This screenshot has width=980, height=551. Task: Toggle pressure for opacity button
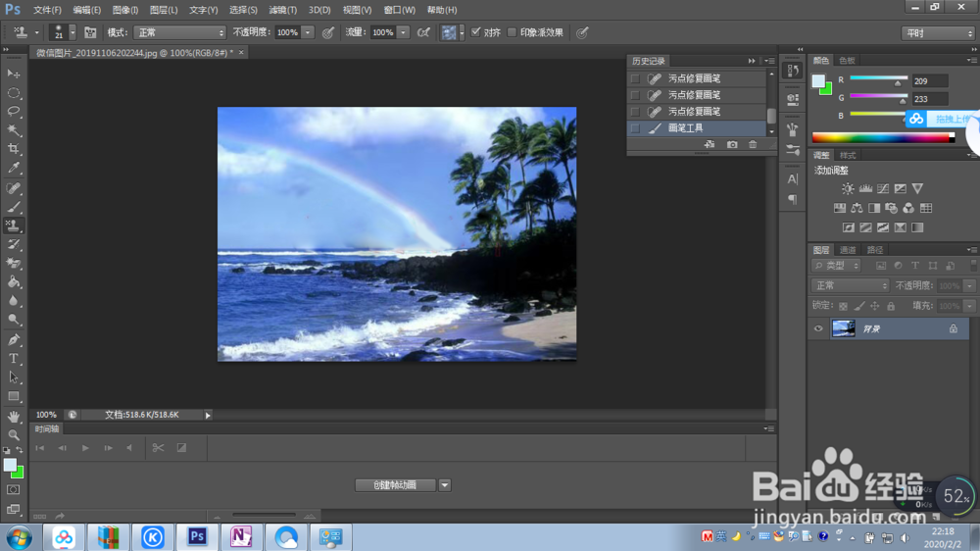328,32
